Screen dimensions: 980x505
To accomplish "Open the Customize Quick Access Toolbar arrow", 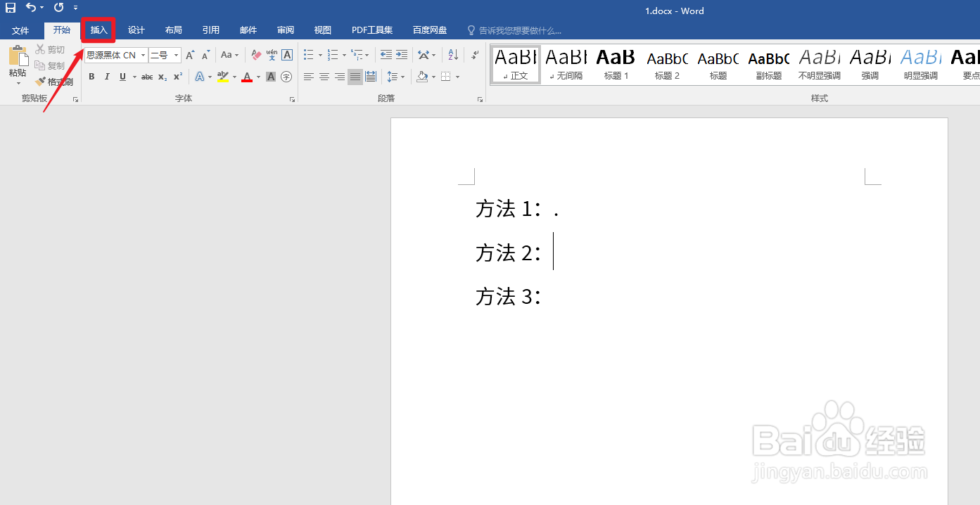I will tap(75, 8).
